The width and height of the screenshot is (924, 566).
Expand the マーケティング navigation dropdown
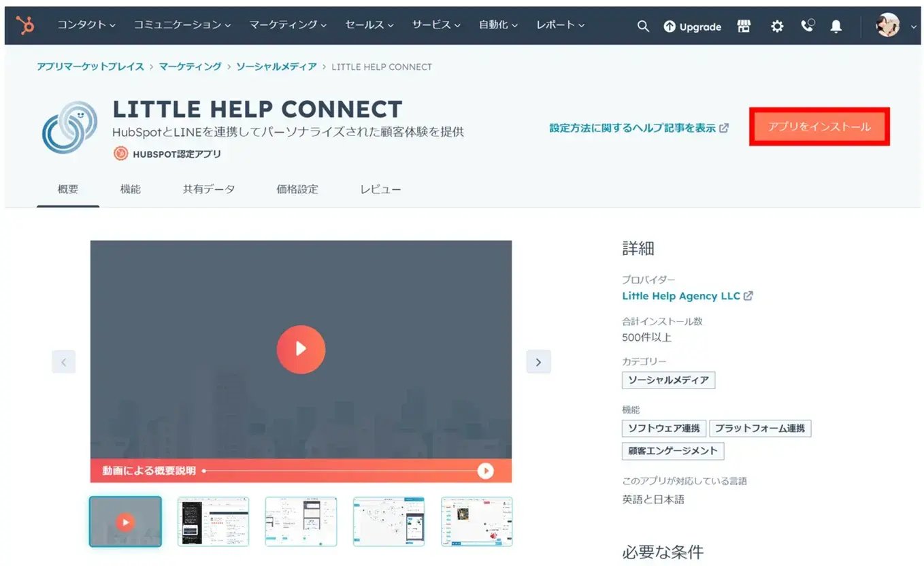click(x=287, y=25)
